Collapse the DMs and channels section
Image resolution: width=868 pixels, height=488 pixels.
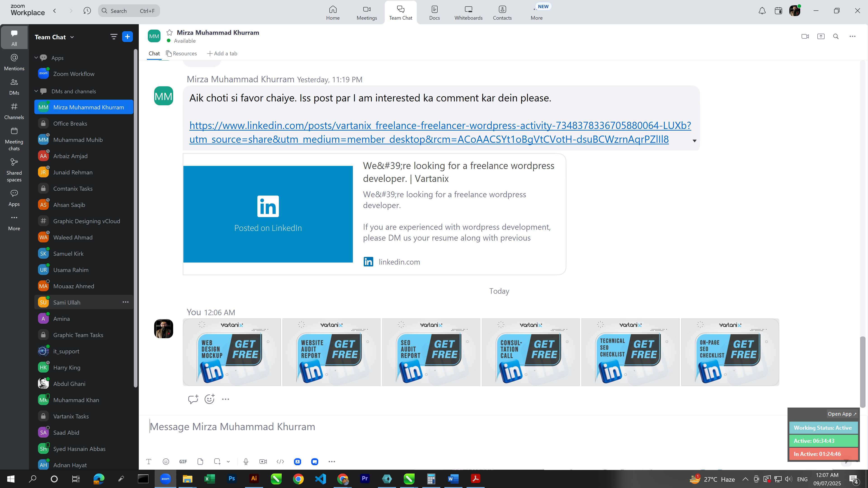36,91
